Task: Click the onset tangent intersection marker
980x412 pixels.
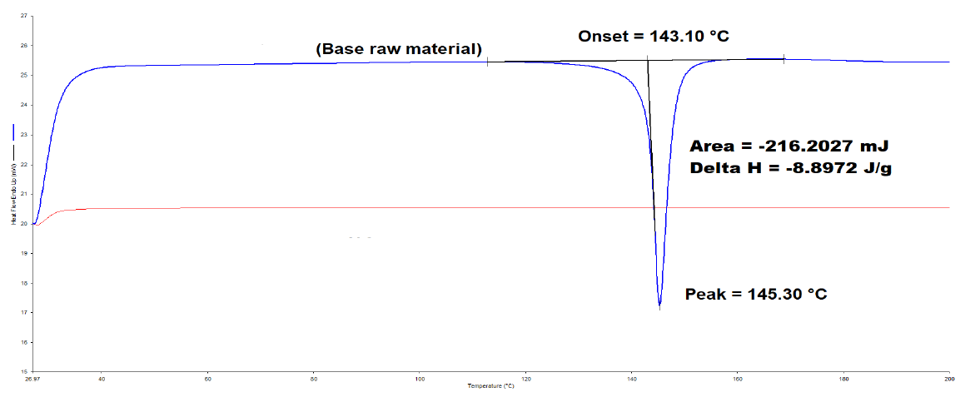Action: point(647,60)
